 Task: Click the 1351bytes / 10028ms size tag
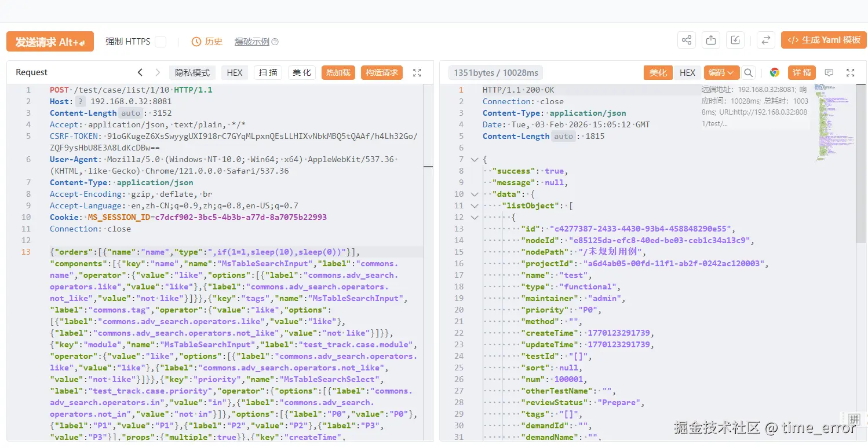click(x=496, y=73)
